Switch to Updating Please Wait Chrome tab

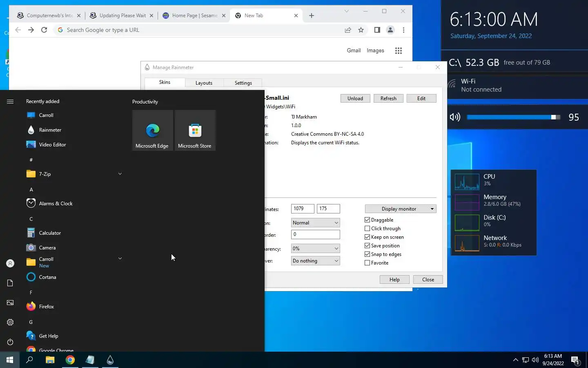tap(122, 16)
